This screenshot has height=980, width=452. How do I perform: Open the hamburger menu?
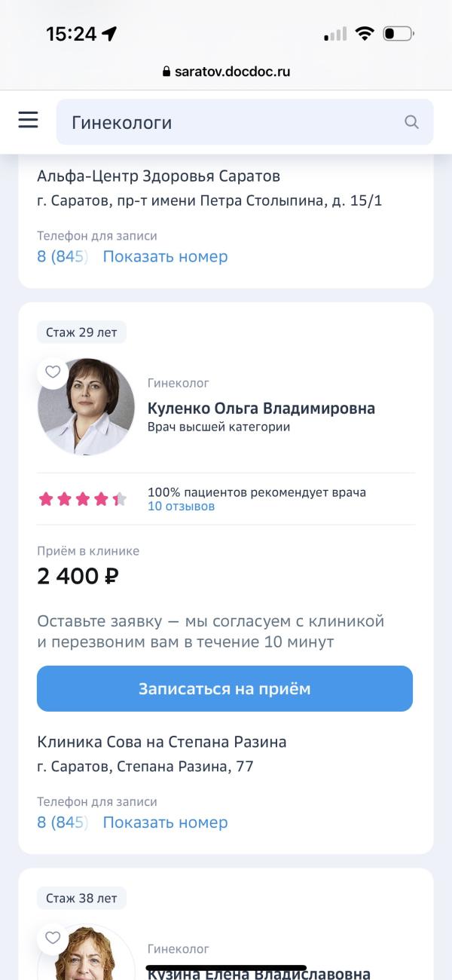[28, 119]
